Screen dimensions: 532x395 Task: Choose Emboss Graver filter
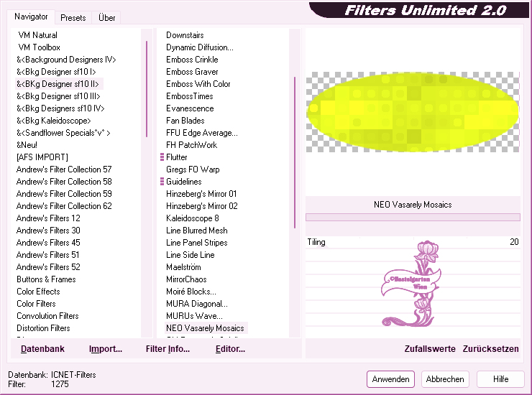192,72
